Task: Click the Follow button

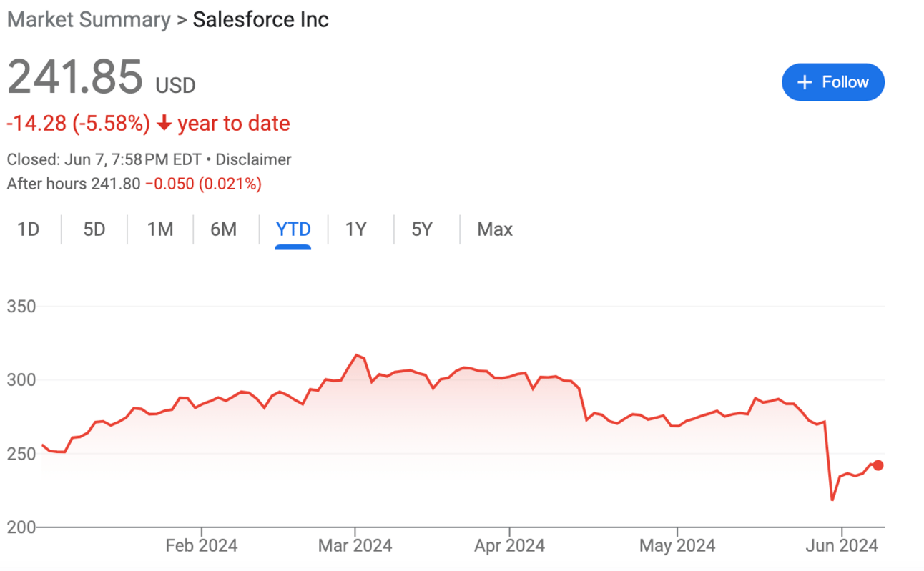Action: [x=833, y=82]
